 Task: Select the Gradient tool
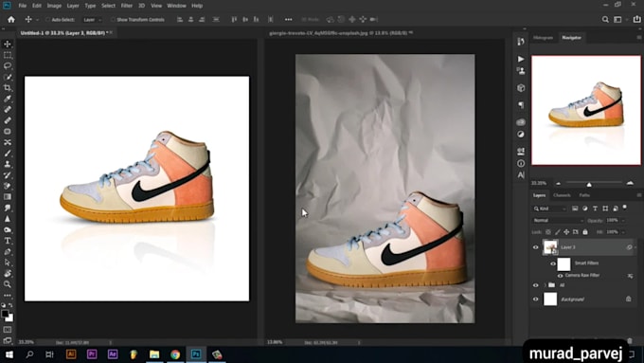point(8,197)
